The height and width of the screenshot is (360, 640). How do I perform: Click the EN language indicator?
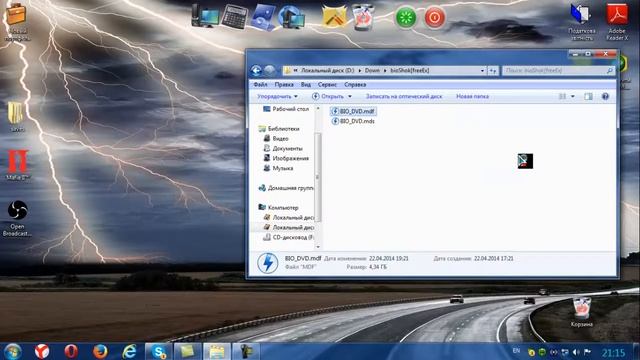coord(516,351)
